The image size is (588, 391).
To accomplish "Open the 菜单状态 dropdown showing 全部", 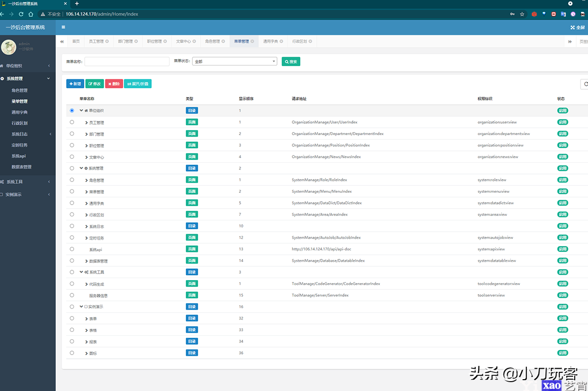I will coord(235,61).
